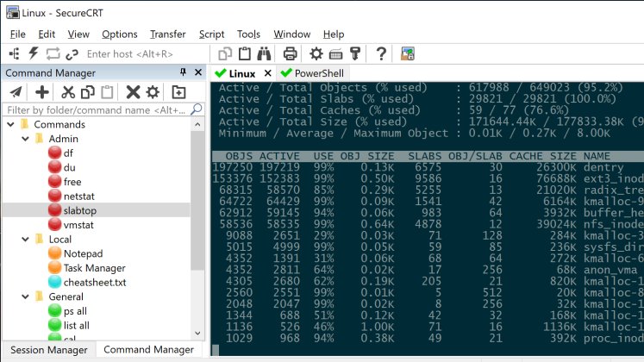
Task: Select the cheatsheet.txt item
Action: tap(97, 283)
